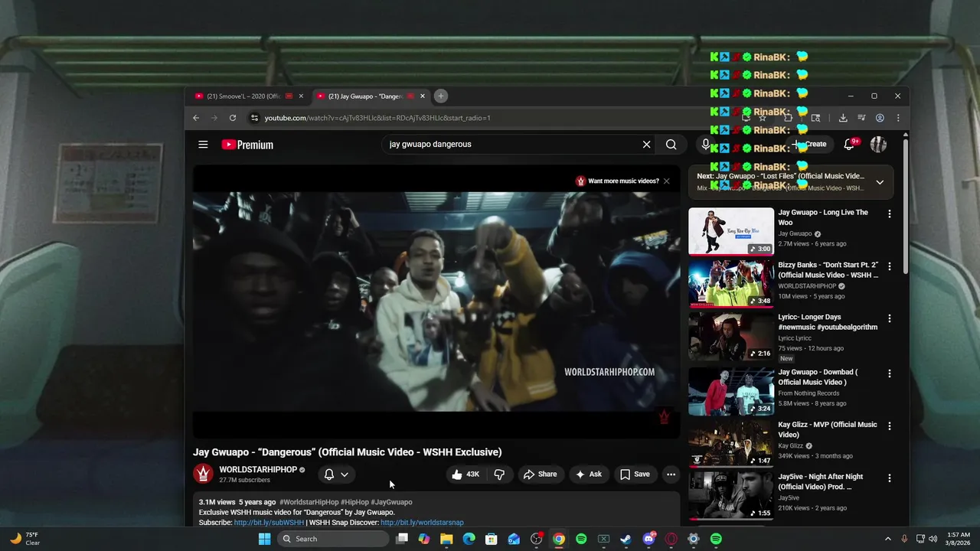Screen dimensions: 980x551
Task: Open the WORLDSTARHIPHOP channel name link
Action: (x=258, y=470)
